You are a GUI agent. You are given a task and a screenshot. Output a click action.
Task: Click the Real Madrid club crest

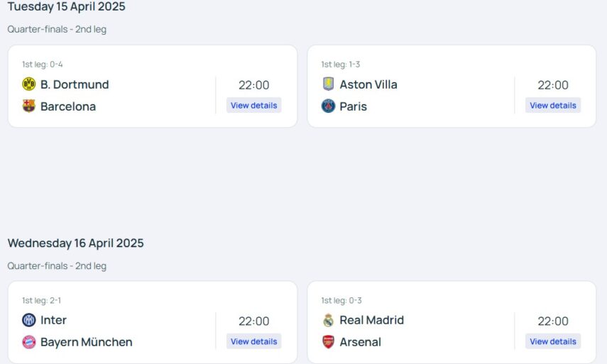(328, 320)
